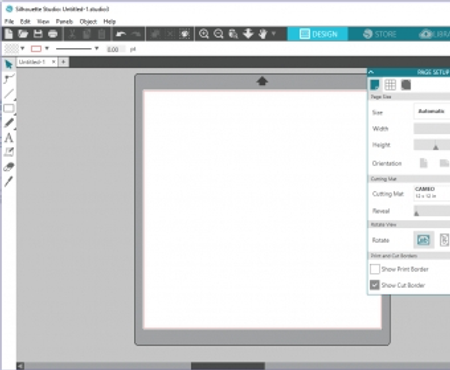Image resolution: width=450 pixels, height=370 pixels.
Task: Open the Cutting Mat CAMEO dropdown
Action: point(432,193)
